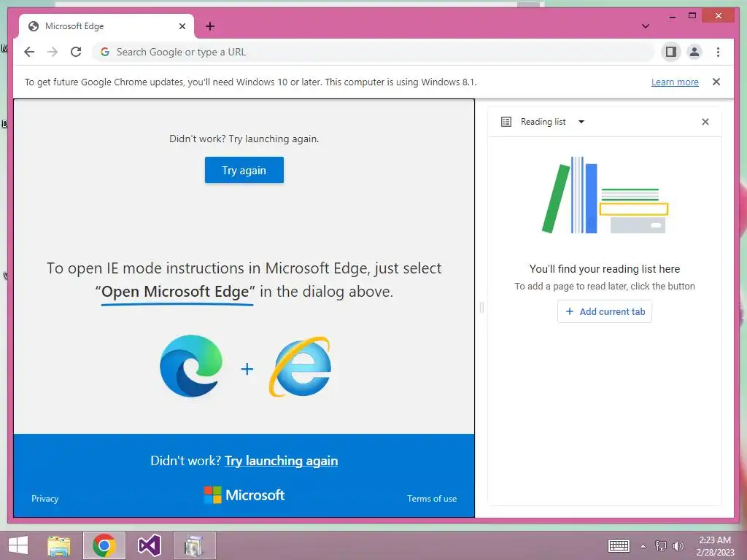747x560 pixels.
Task: Open the Privacy link in footer
Action: (44, 499)
